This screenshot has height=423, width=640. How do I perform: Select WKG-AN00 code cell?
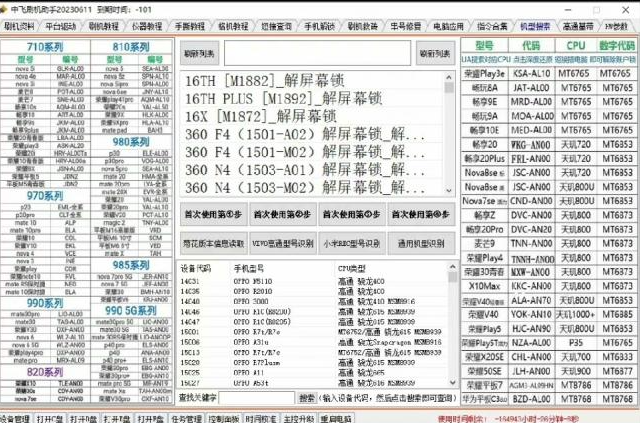[531, 145]
